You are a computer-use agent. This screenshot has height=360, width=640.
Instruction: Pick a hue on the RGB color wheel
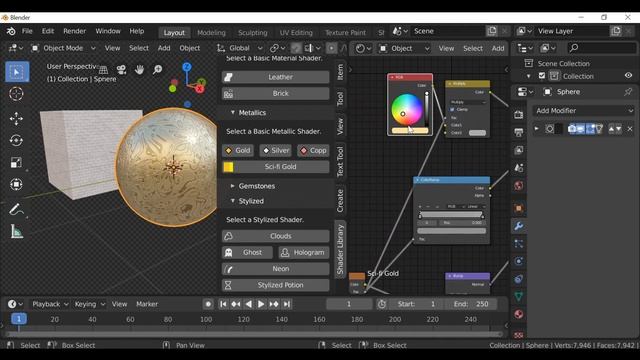pos(407,109)
